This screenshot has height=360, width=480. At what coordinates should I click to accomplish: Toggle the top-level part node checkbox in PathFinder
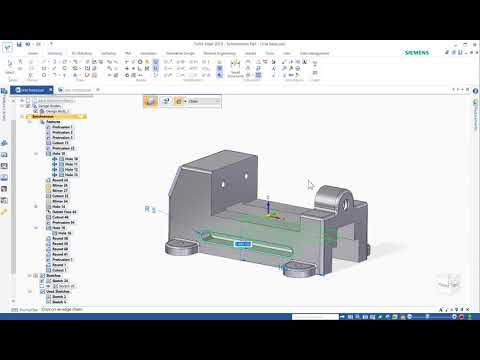(28, 101)
